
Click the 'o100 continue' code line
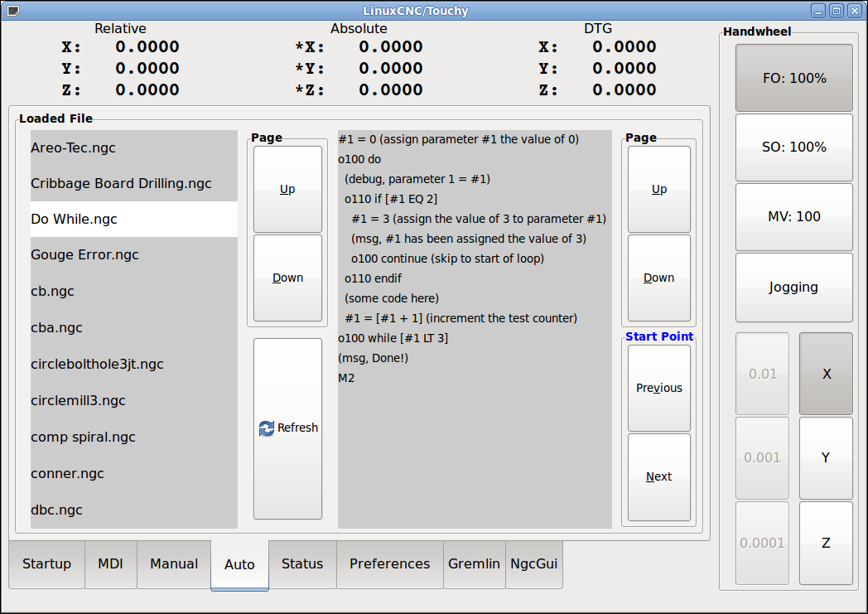click(x=448, y=259)
